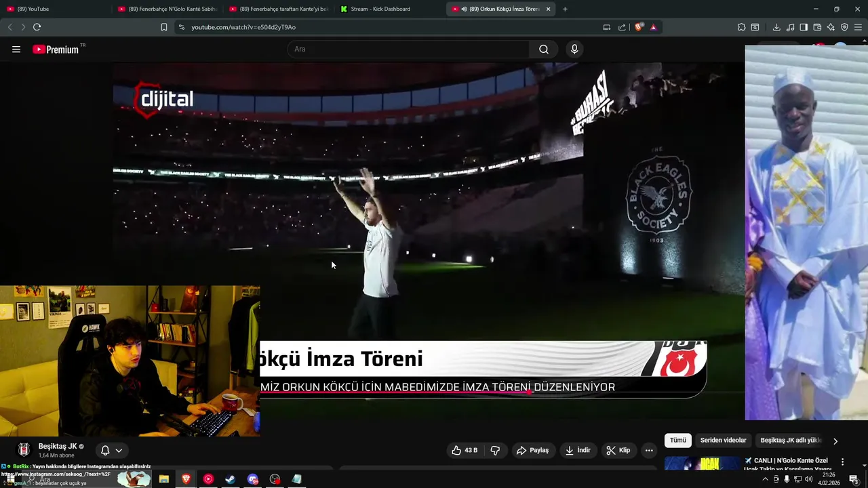Like the video showing 43 B
Screen dimensions: 868x488
click(465, 450)
